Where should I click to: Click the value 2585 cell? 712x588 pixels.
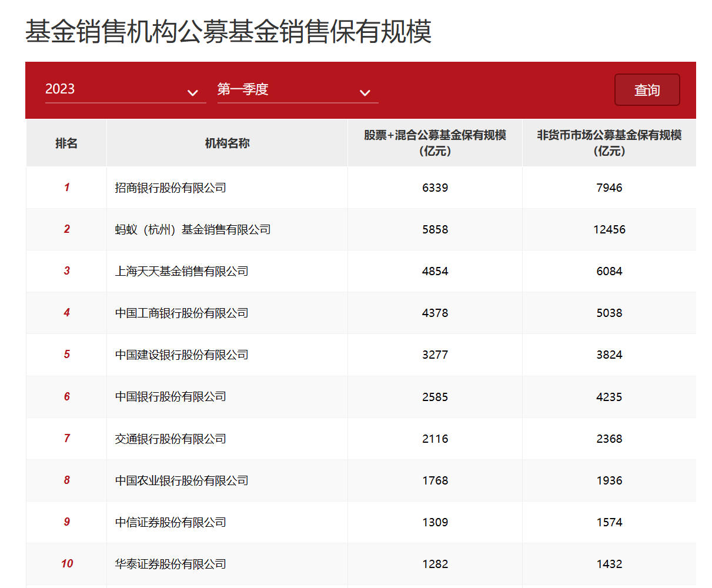(x=435, y=397)
